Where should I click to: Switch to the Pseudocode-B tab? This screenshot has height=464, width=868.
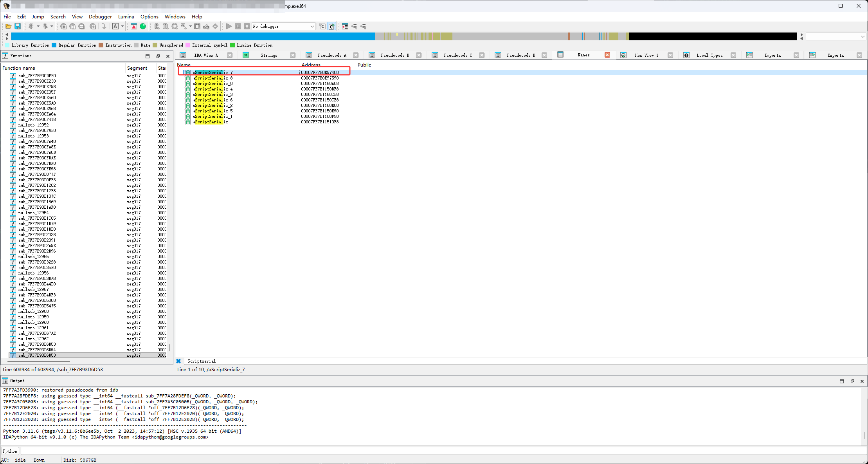(x=394, y=55)
